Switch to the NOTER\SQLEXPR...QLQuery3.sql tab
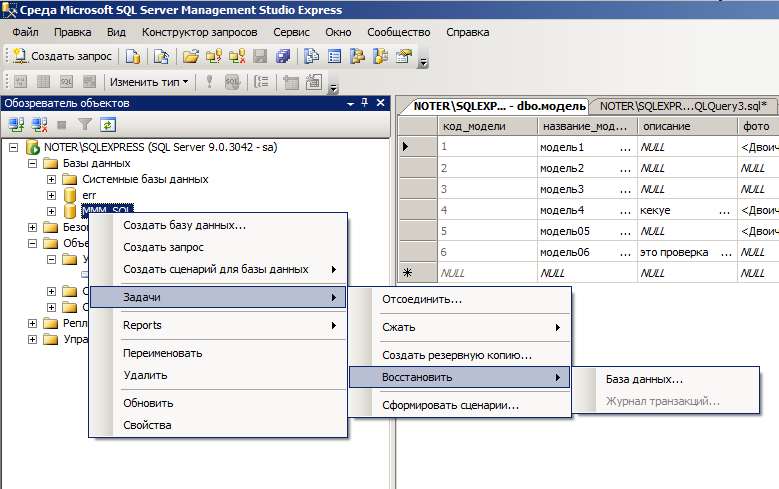Image resolution: width=779 pixels, height=489 pixels. click(683, 106)
